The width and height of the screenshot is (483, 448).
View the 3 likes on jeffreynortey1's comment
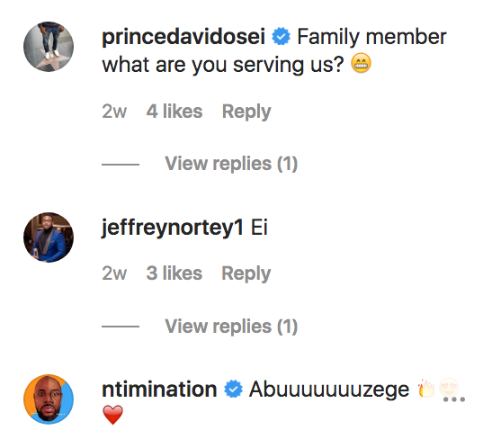174,273
